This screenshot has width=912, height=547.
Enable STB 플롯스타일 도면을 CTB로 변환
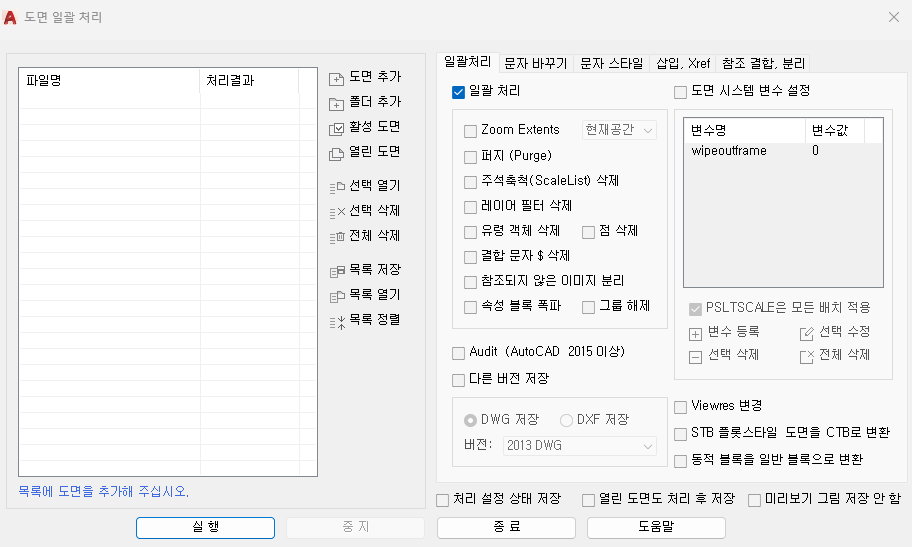point(680,434)
